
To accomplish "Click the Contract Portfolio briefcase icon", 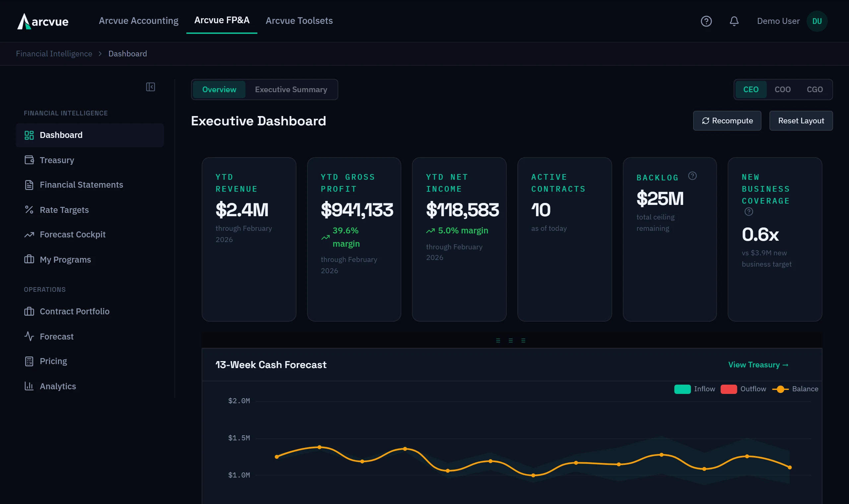I will [29, 311].
